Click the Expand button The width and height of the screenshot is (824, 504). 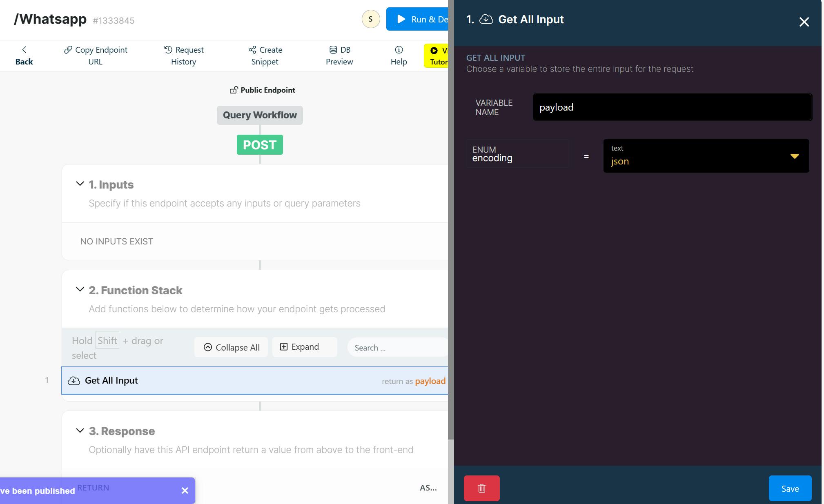[x=305, y=347]
